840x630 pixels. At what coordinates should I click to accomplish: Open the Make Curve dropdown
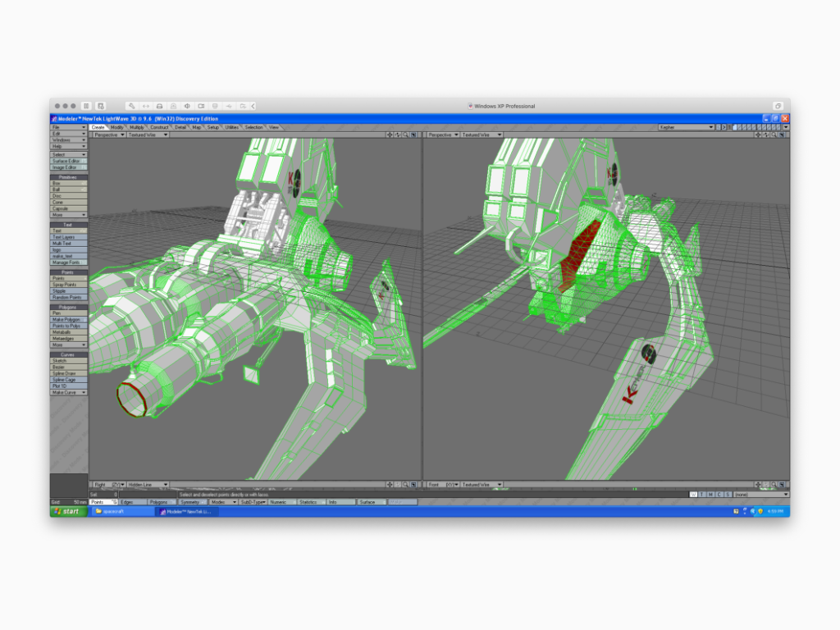[69, 393]
